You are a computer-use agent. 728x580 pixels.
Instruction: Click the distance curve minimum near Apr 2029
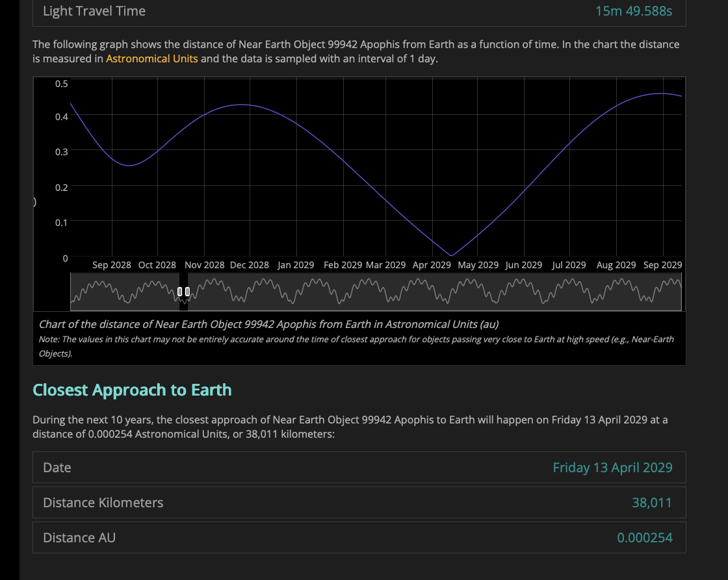click(451, 255)
